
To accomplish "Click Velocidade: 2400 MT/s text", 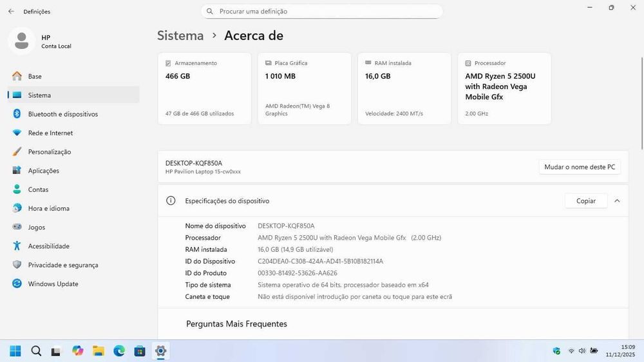I will [394, 113].
